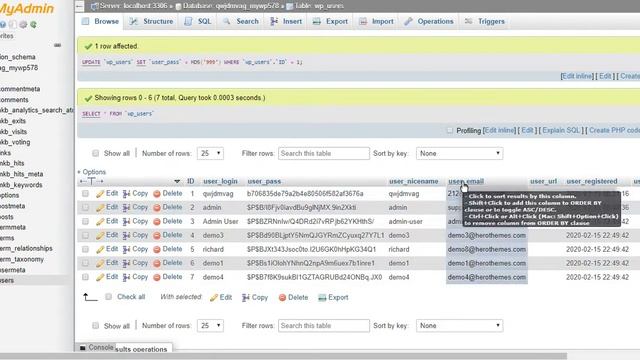Click the With selected Delete icon
This screenshot has width=640, height=360.
click(282, 298)
